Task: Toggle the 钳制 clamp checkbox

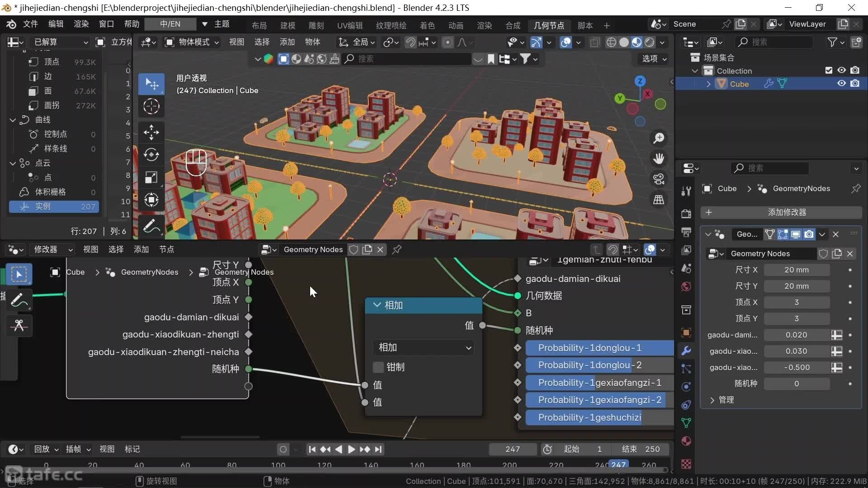Action: pos(378,367)
